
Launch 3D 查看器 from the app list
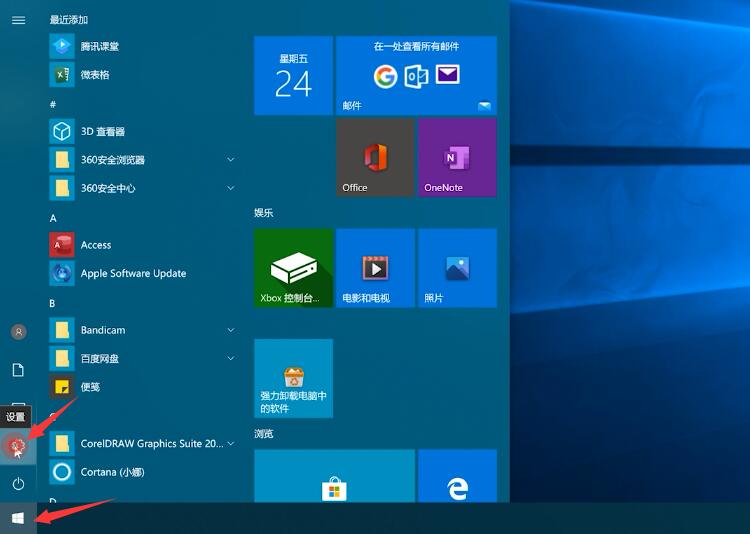point(143,131)
